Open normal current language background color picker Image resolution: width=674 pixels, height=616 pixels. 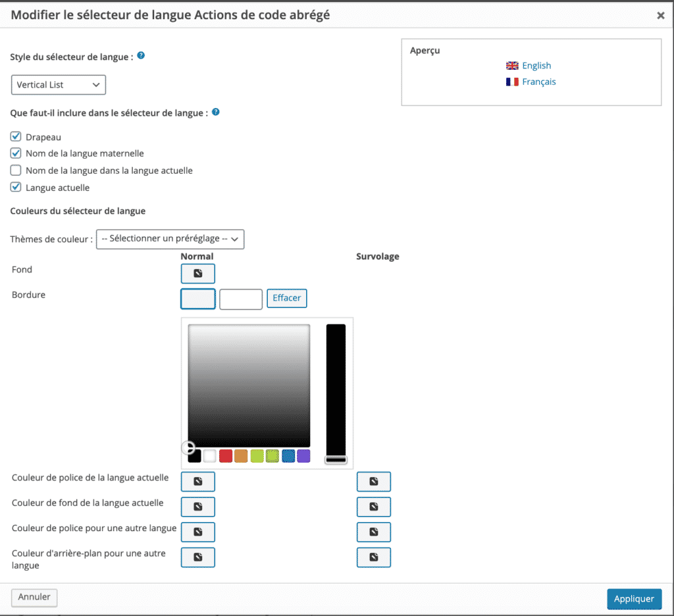197,507
